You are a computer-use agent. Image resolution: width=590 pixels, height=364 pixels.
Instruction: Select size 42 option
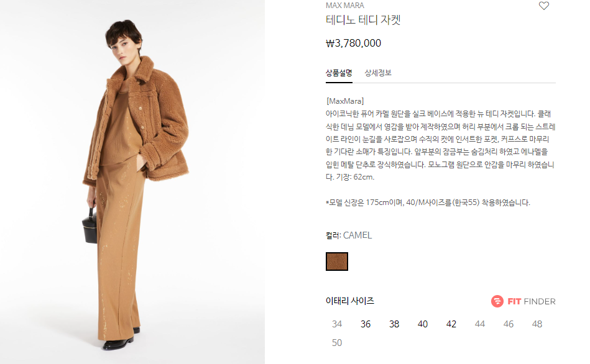tap(451, 324)
